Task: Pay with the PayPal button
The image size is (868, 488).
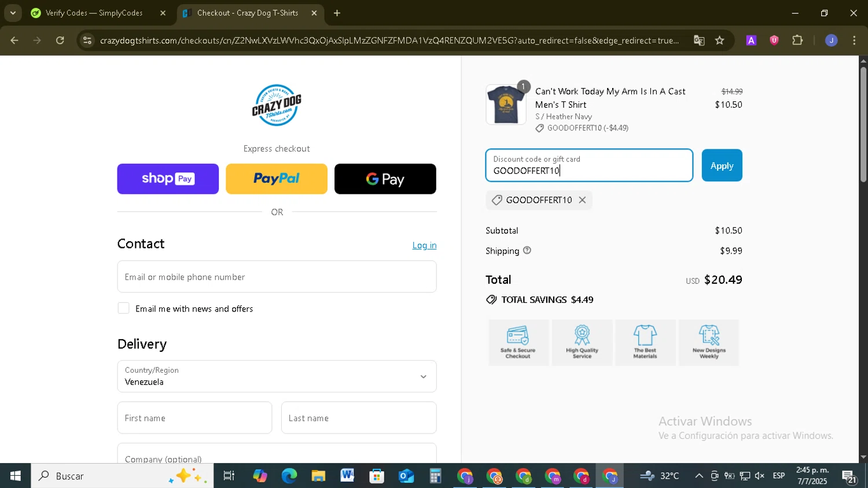Action: (277, 179)
